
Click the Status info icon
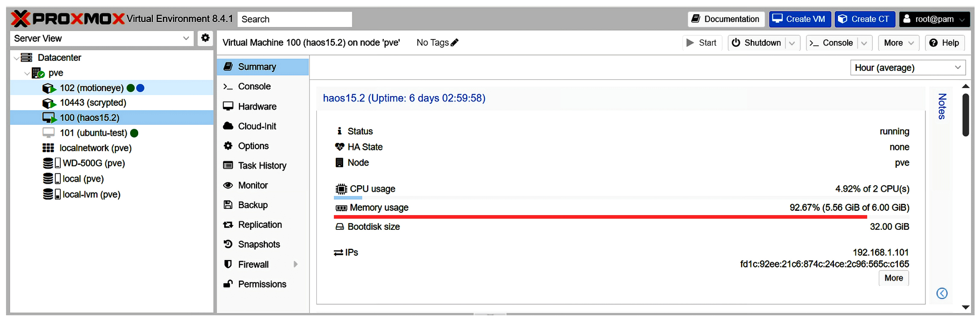click(339, 131)
